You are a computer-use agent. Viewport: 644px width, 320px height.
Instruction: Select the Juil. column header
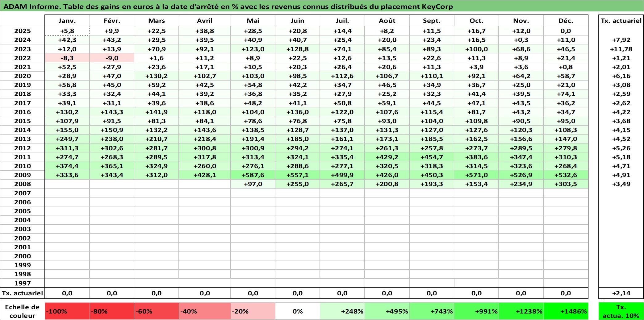coord(342,21)
